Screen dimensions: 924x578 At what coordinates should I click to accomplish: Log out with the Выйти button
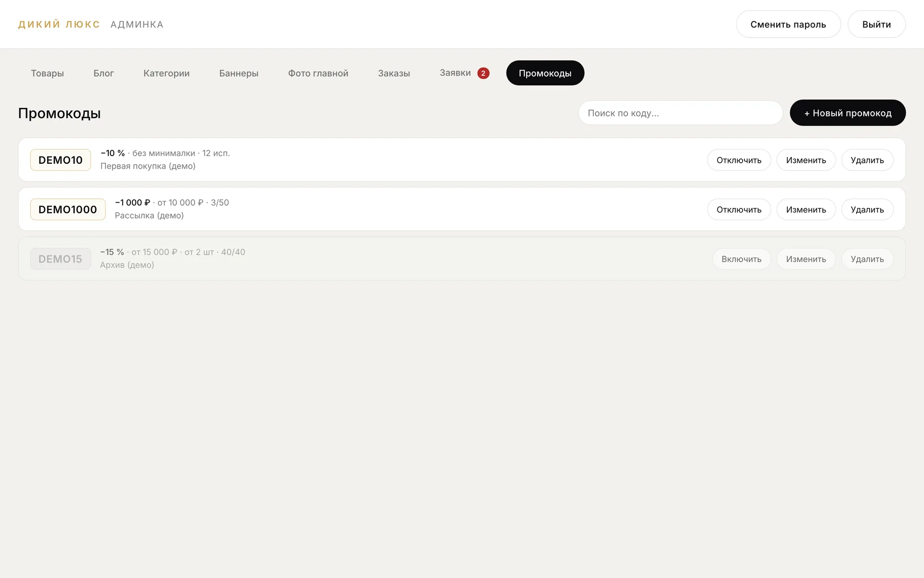click(876, 24)
